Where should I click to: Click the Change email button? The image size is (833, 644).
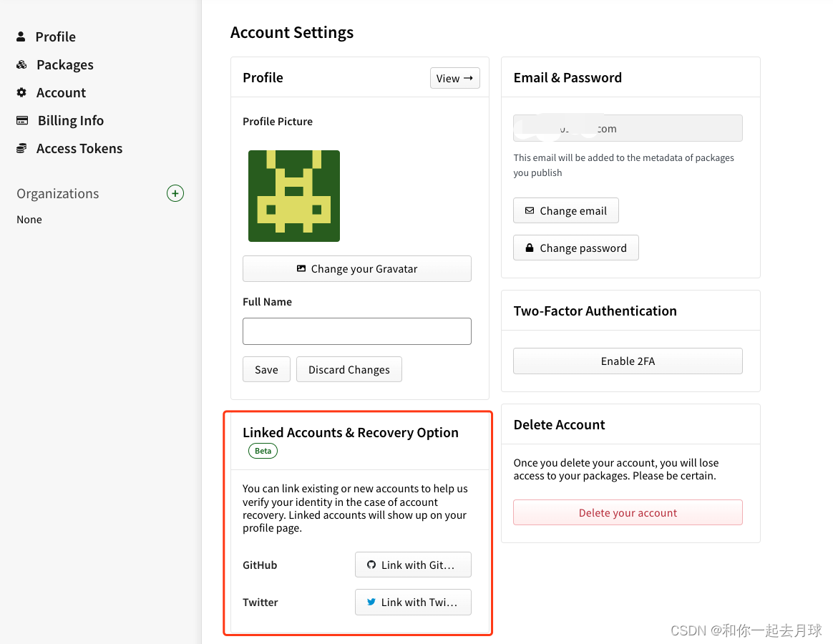tap(566, 211)
